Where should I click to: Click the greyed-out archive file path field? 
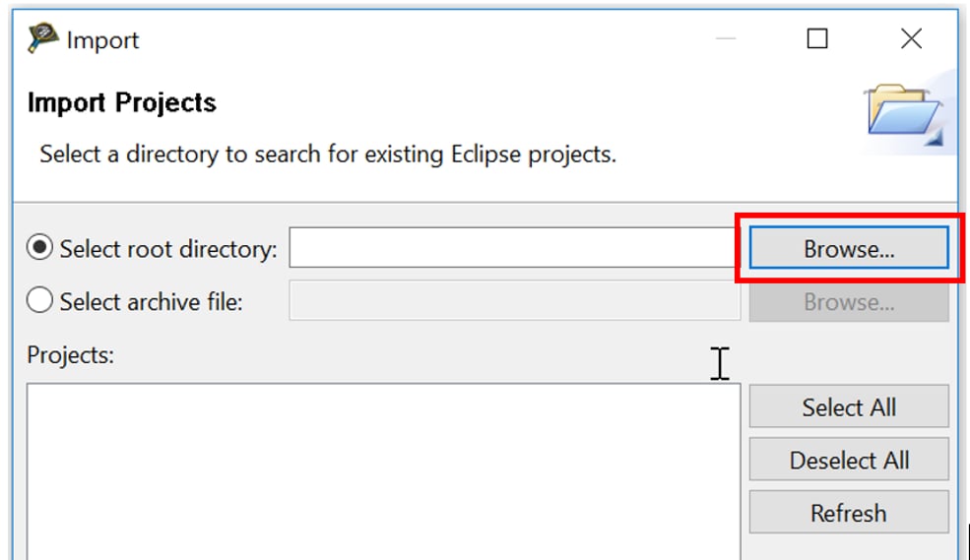coord(512,301)
